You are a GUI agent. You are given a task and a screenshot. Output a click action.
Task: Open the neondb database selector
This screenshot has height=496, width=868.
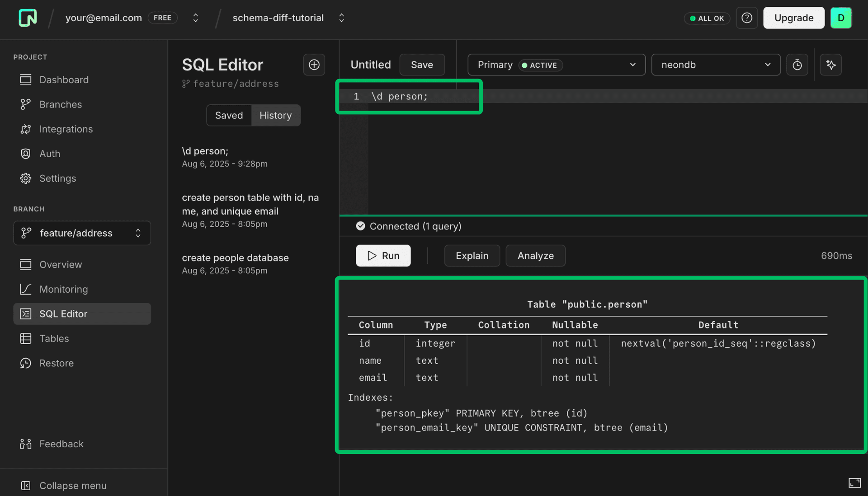(x=715, y=65)
